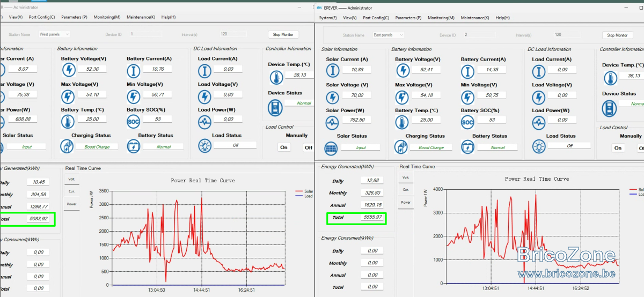Click Stop Monitor button in West panels window
644x297 pixels.
pyautogui.click(x=283, y=34)
